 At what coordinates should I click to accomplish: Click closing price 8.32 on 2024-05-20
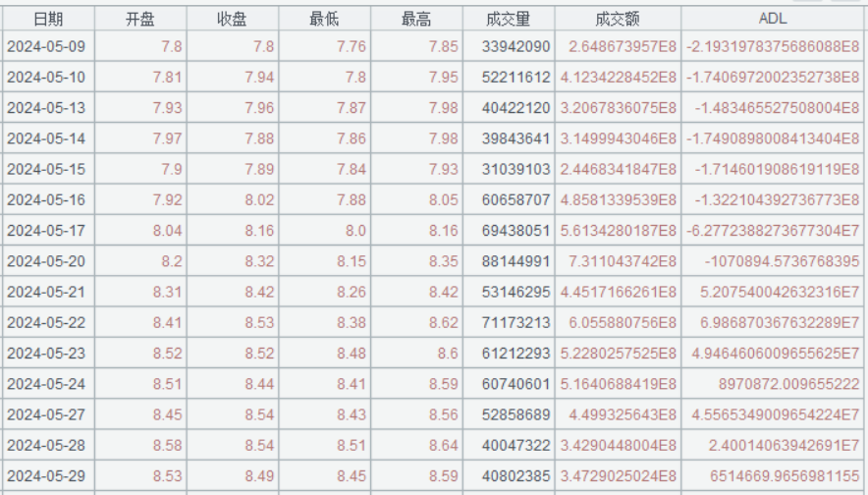[259, 261]
